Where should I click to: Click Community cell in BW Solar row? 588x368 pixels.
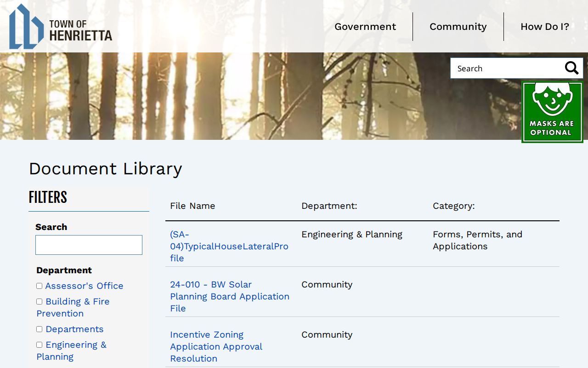click(327, 284)
